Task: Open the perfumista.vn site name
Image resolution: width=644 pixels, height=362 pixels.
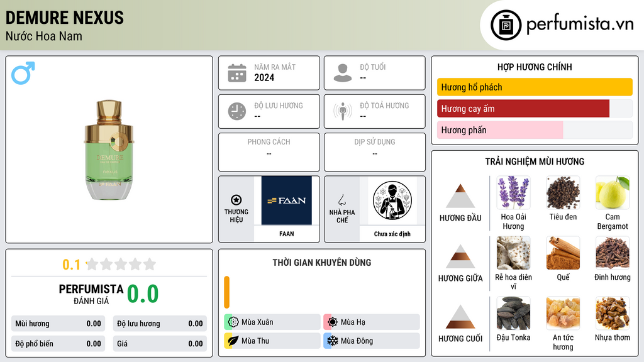Action: 580,24
